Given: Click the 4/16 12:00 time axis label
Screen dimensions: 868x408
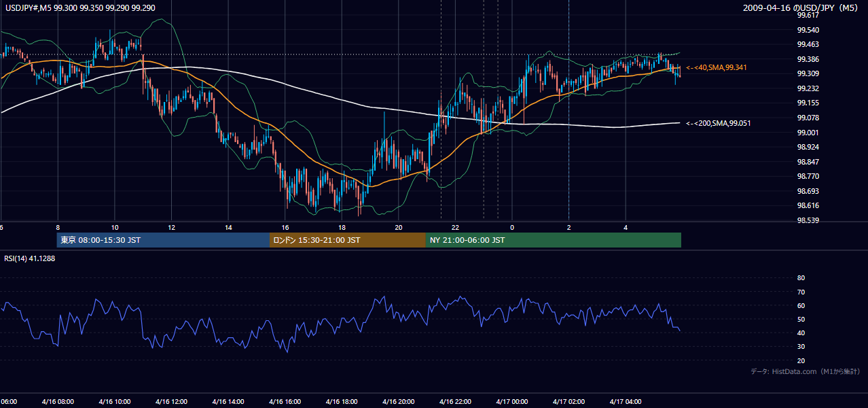Looking at the screenshot, I should (171, 402).
